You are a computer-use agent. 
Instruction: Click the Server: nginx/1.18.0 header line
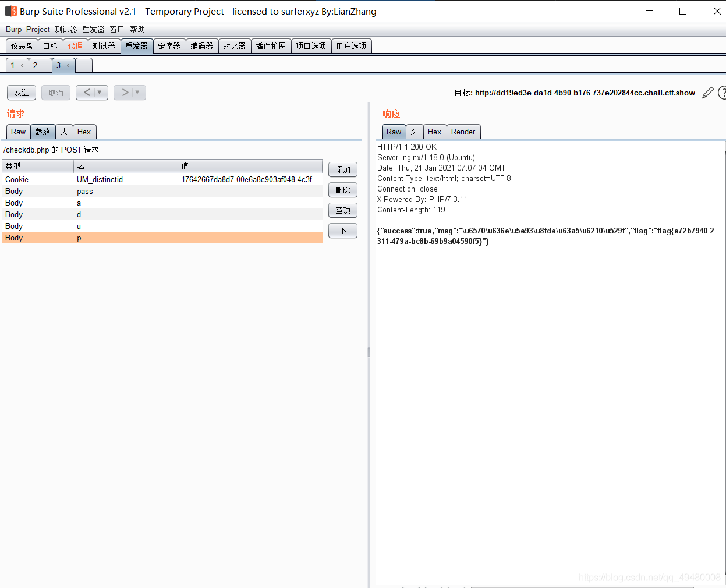[x=426, y=157]
